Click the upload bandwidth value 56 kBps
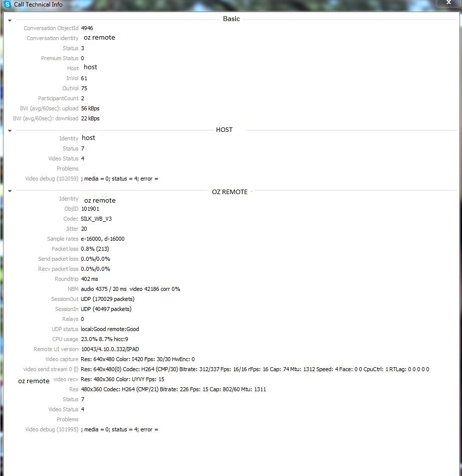The height and width of the screenshot is (476, 462). (x=90, y=108)
